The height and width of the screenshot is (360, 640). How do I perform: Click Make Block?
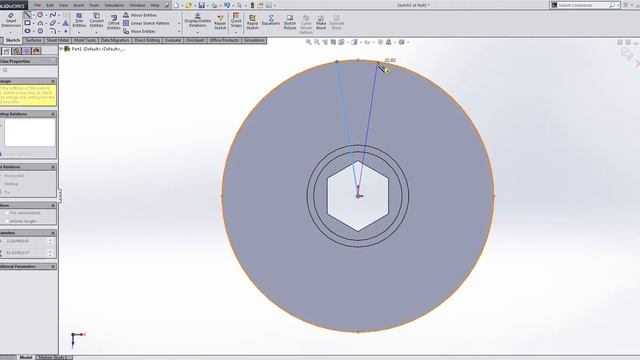[321, 22]
